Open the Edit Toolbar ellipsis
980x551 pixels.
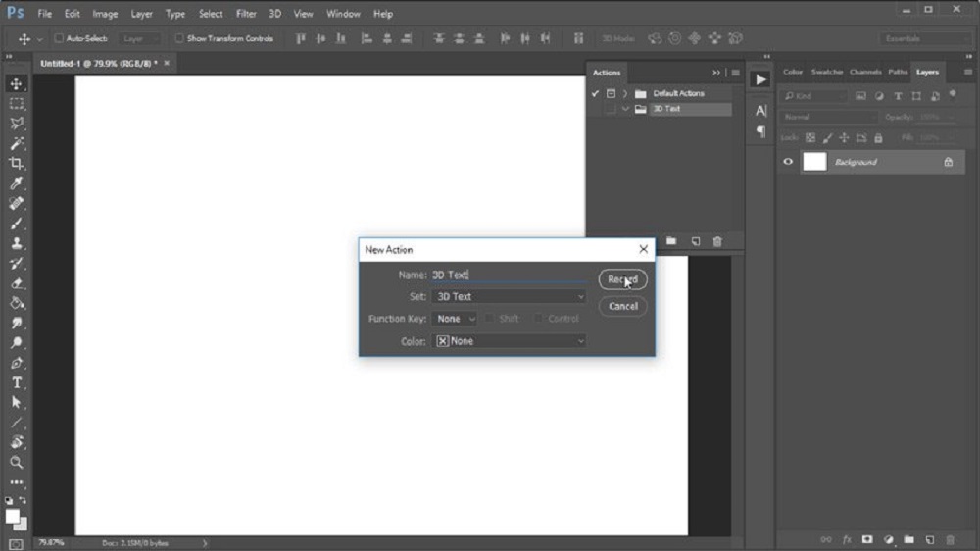click(x=17, y=482)
